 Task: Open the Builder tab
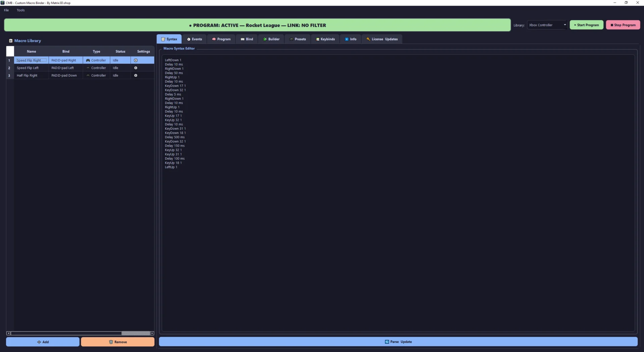271,39
